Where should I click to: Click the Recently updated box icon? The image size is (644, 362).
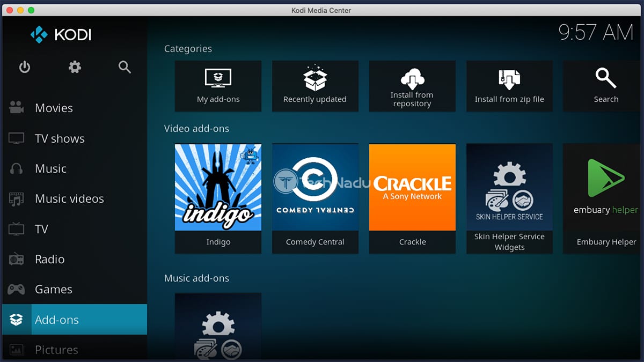click(315, 78)
